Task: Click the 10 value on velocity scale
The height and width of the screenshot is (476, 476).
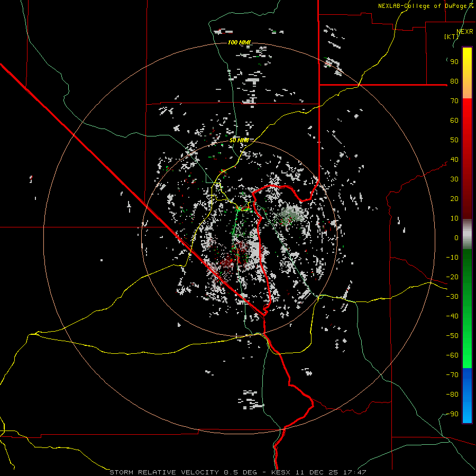Action: pos(454,218)
